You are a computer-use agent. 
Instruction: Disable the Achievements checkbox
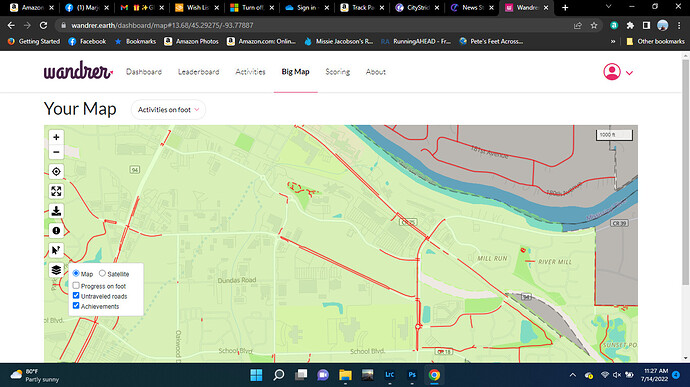(76, 306)
